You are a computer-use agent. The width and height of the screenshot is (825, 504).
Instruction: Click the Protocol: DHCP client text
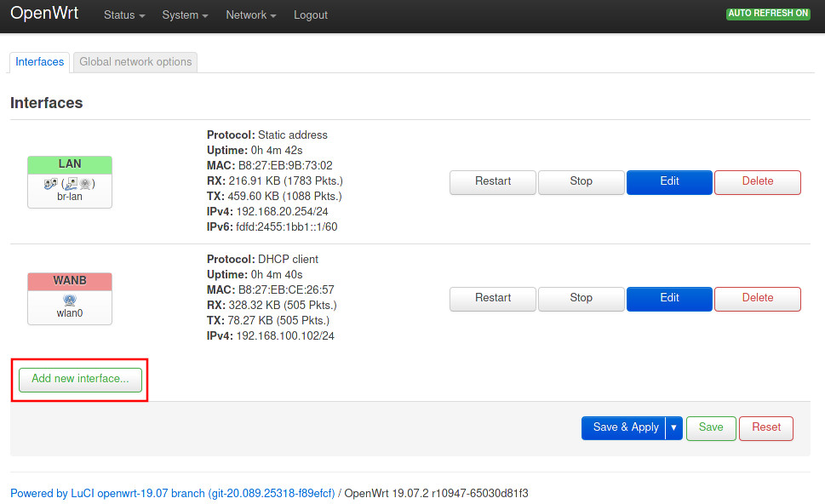262,260
